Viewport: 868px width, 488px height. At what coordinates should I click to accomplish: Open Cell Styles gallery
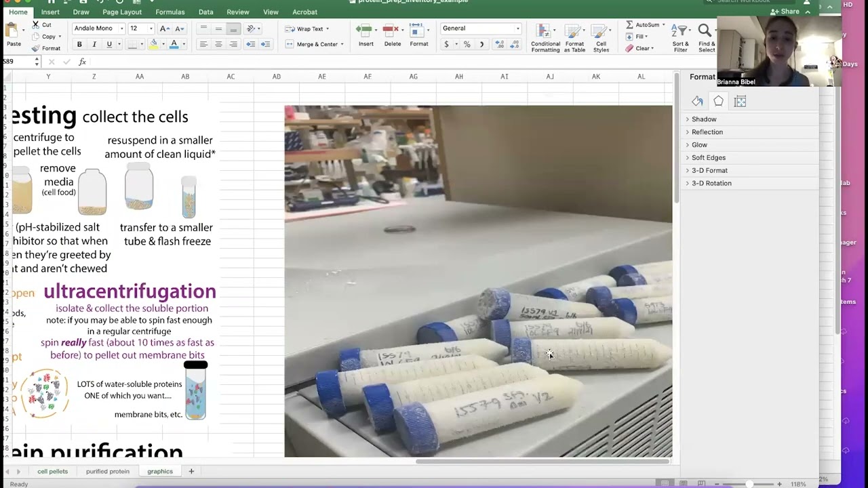click(601, 37)
